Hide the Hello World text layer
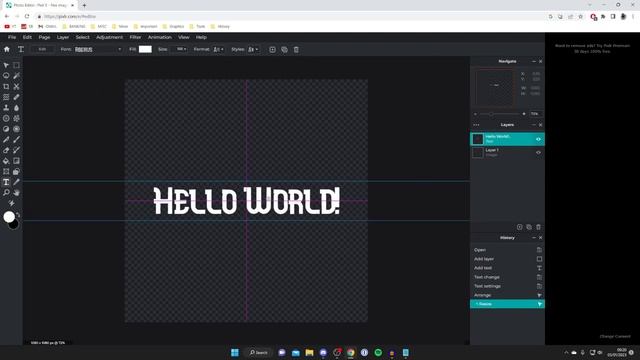This screenshot has height=360, width=640. (538, 139)
